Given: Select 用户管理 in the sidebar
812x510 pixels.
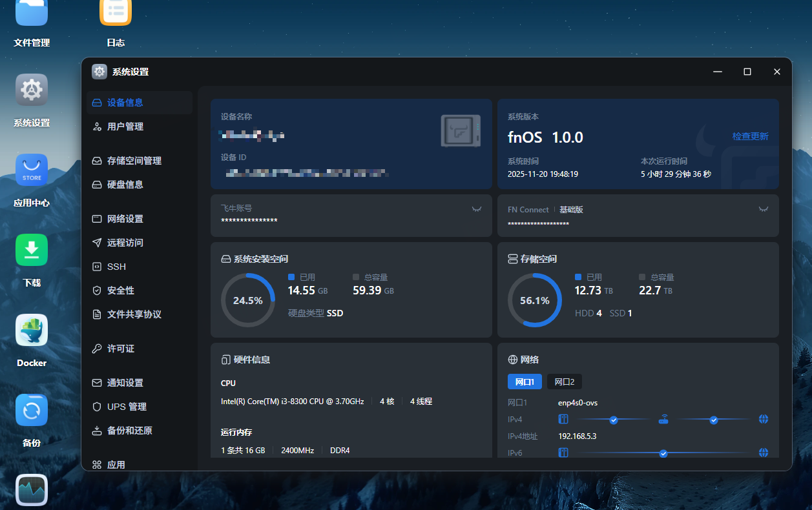Looking at the screenshot, I should (125, 127).
